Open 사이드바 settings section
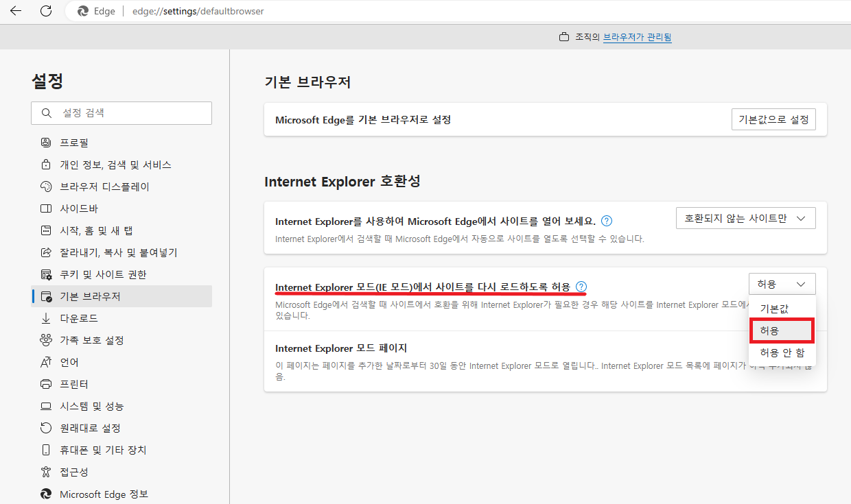This screenshot has height=504, width=851. click(121, 208)
